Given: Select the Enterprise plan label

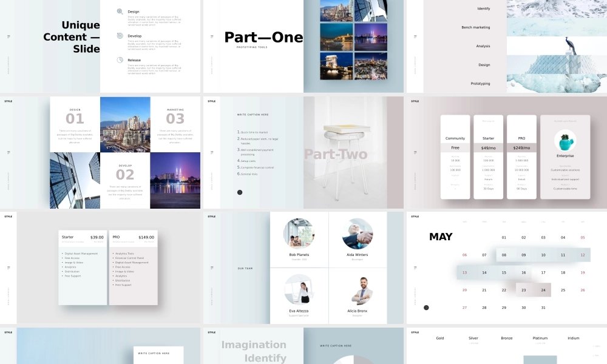Looking at the screenshot, I should point(565,155).
